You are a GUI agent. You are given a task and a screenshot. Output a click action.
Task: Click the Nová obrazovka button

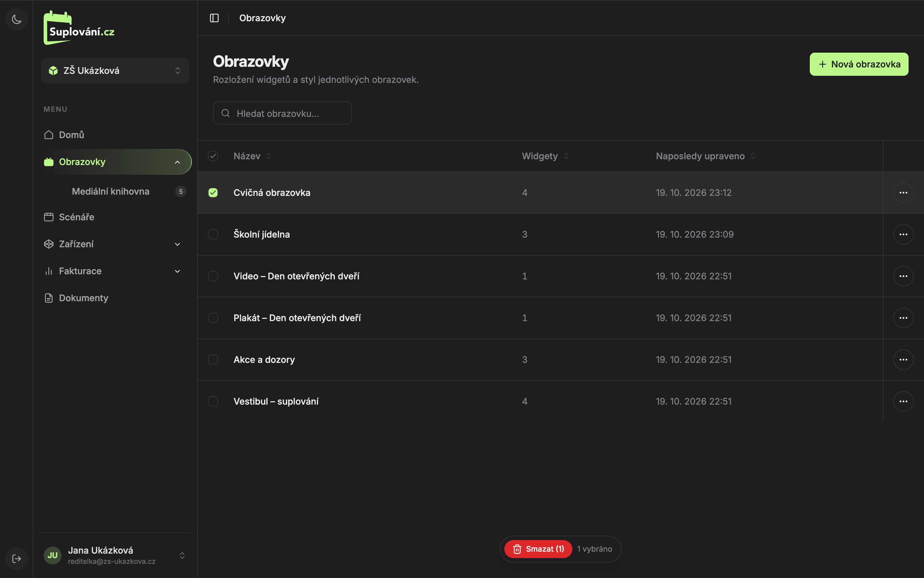click(x=859, y=64)
